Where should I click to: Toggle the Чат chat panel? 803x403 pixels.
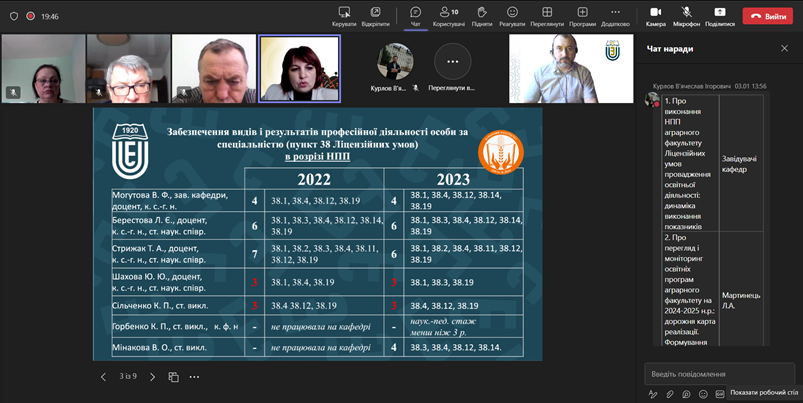coord(415,15)
